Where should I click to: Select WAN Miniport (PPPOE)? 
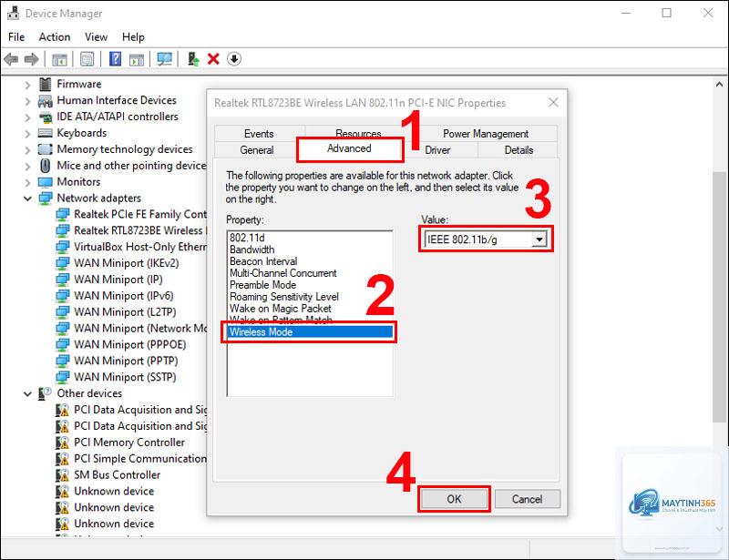click(x=129, y=344)
